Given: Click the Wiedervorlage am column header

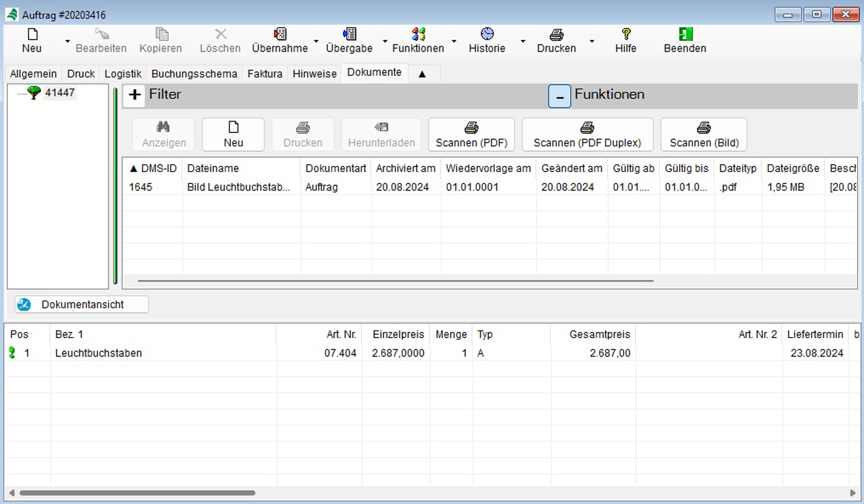Looking at the screenshot, I should coord(489,168).
